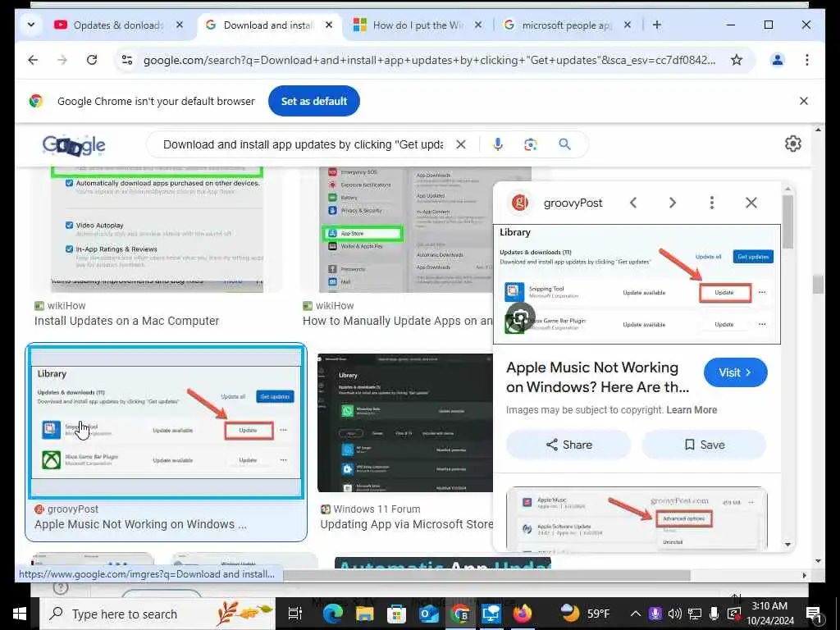Open 'Updating App via Microsoft Store' result
This screenshot has width=840, height=630.
pyautogui.click(x=407, y=524)
